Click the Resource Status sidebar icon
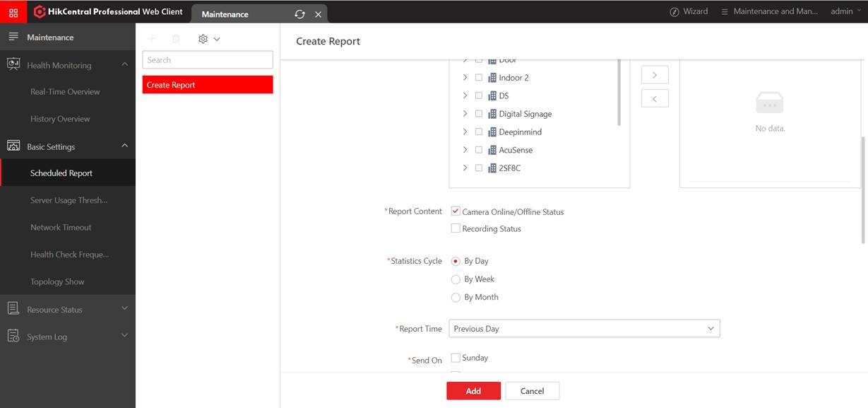The width and height of the screenshot is (868, 408). click(x=13, y=309)
